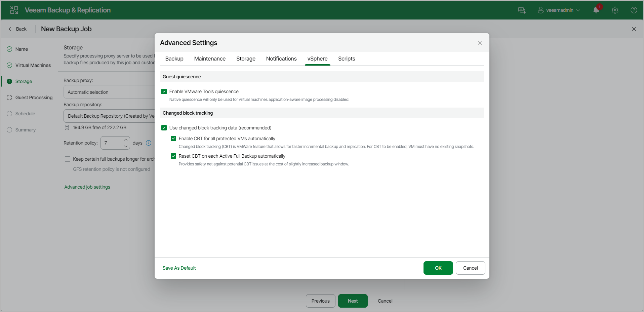This screenshot has width=644, height=312.
Task: Open the settings gear in the header
Action: pos(615,10)
